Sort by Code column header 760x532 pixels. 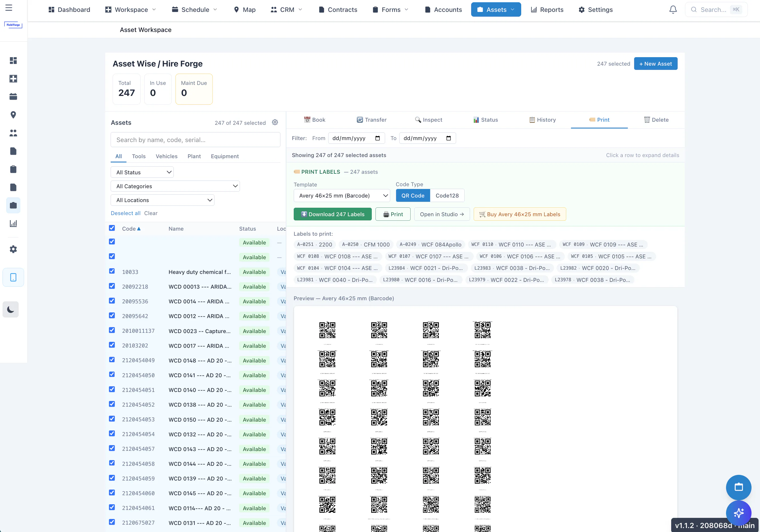(131, 229)
